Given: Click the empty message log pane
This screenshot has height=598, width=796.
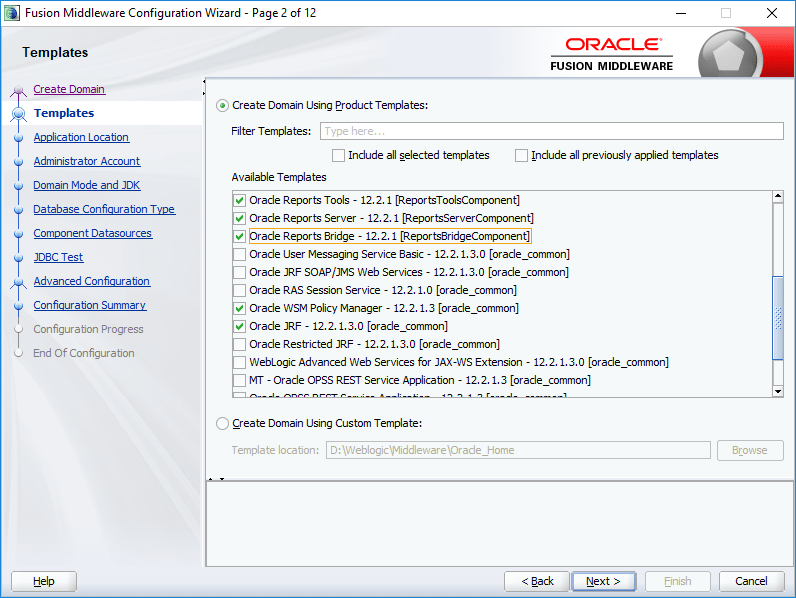Looking at the screenshot, I should (x=500, y=524).
